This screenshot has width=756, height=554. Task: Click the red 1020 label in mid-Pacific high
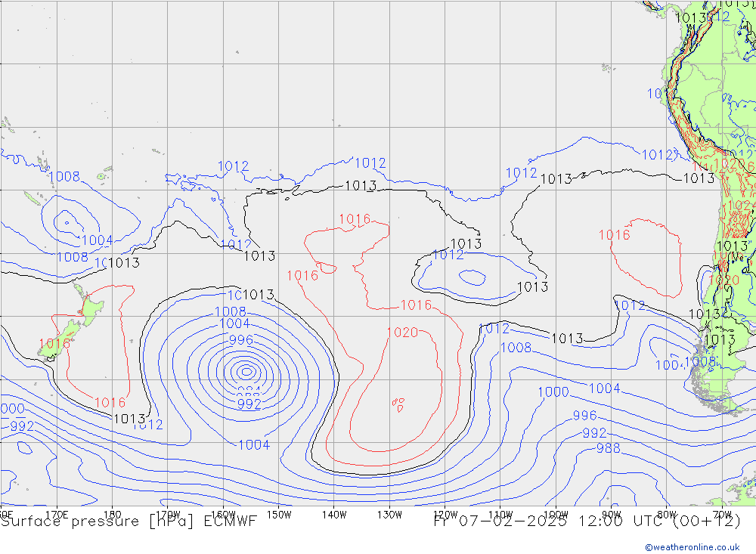(x=403, y=333)
